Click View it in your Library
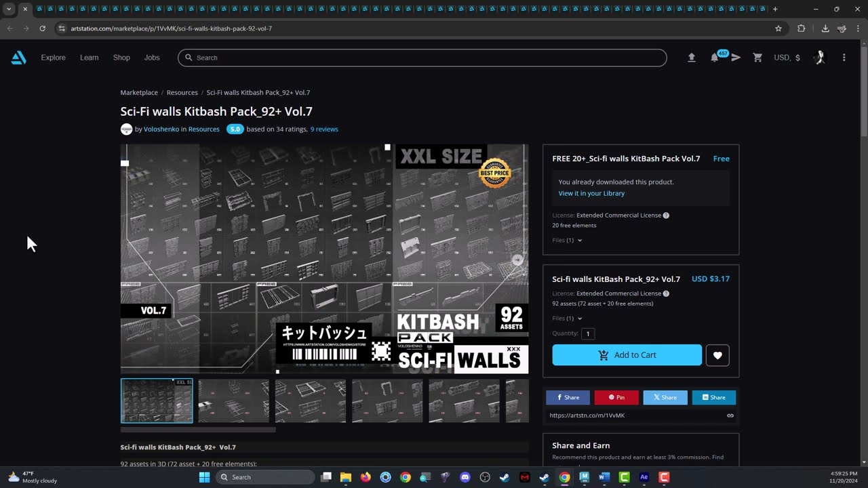 pyautogui.click(x=591, y=193)
